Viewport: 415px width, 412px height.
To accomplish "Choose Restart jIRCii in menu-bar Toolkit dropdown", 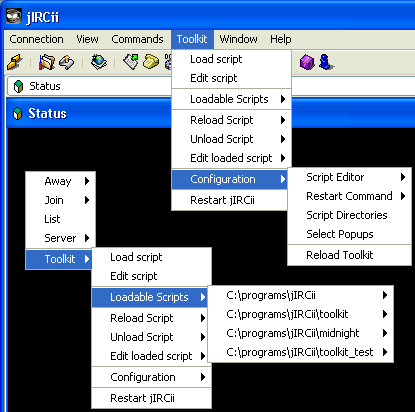I will click(x=230, y=200).
